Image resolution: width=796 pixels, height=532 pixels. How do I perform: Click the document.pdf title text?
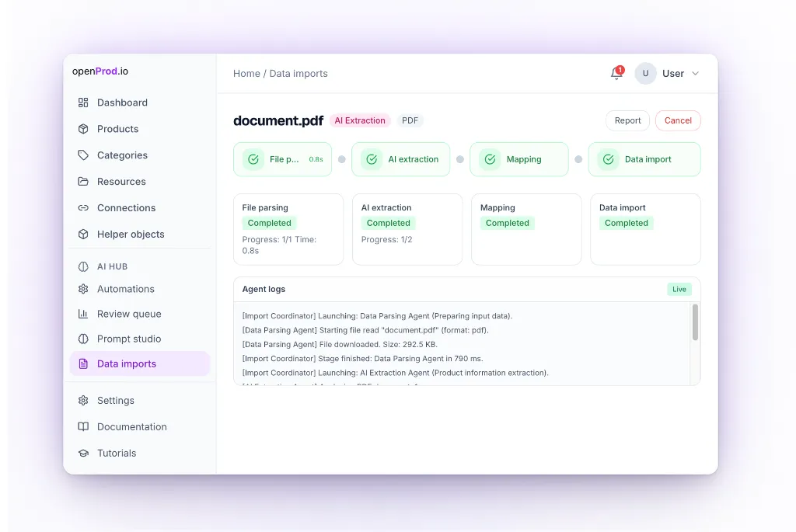(278, 120)
